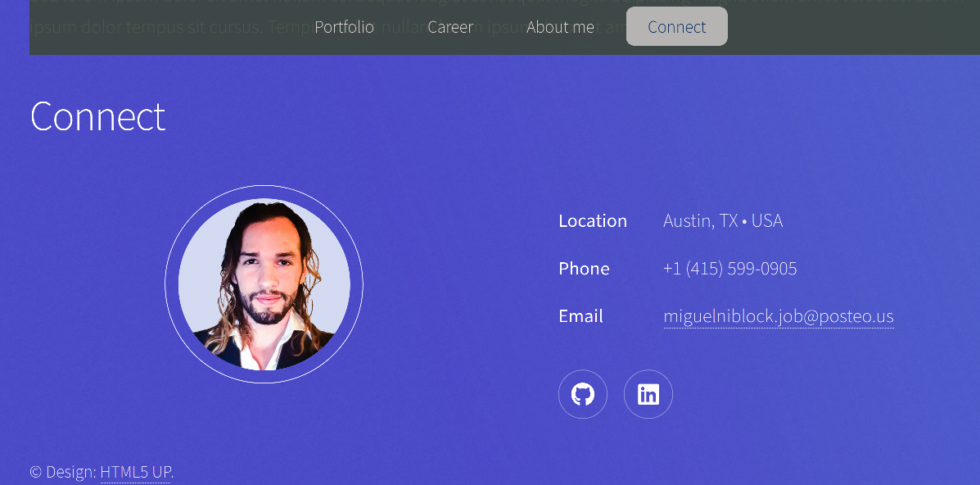This screenshot has width=980, height=485.
Task: Click the copyright symbol in footer
Action: pos(36,472)
